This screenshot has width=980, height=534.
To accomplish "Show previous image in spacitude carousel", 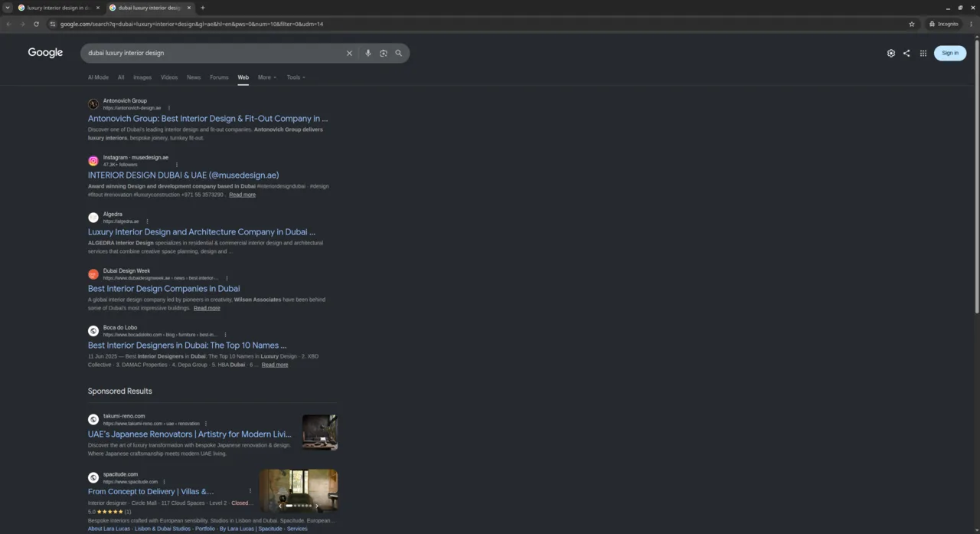I will pyautogui.click(x=280, y=506).
